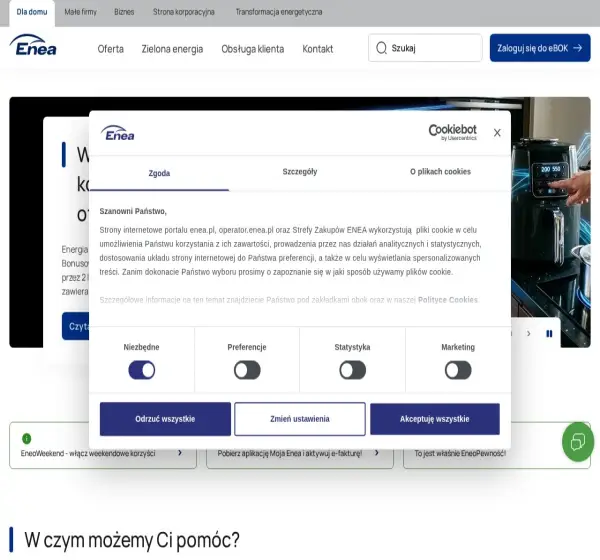This screenshot has width=600, height=560.
Task: Open EneaWeekend card chevron arrow
Action: 180,453
